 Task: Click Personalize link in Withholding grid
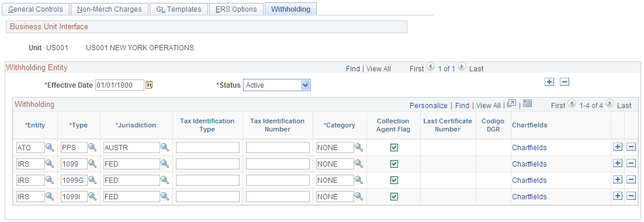(429, 106)
